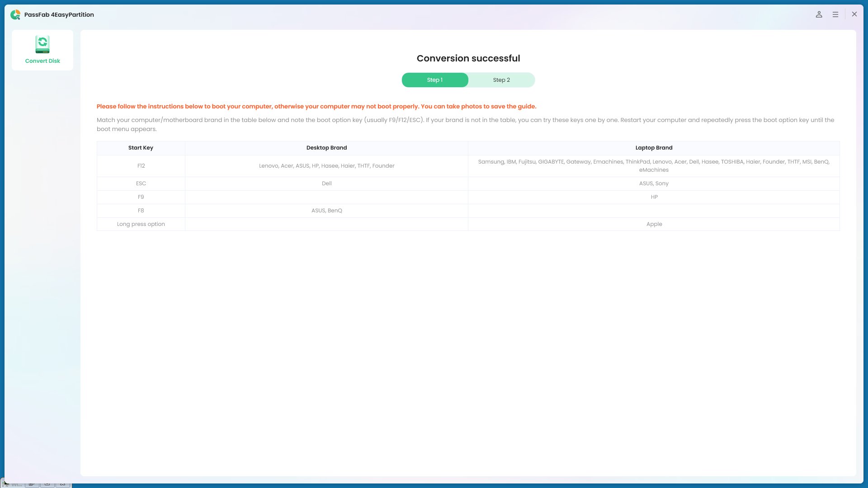Click the Dell desktop brand cell
The image size is (868, 488).
click(326, 183)
